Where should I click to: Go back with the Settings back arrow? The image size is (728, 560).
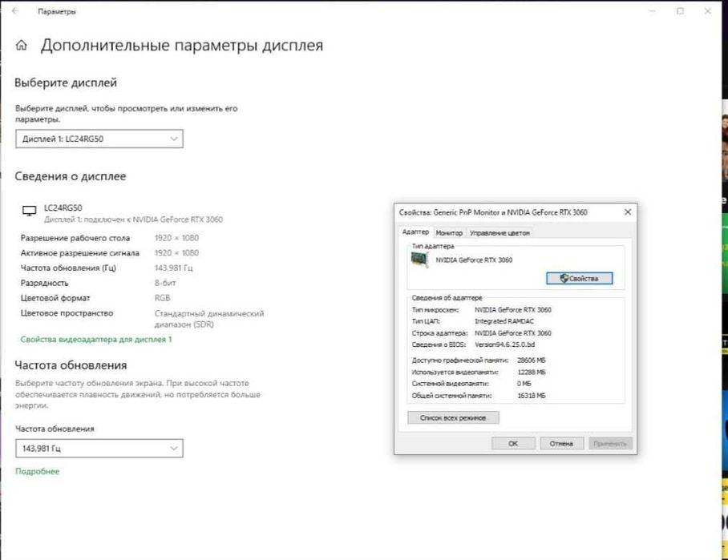coord(15,11)
